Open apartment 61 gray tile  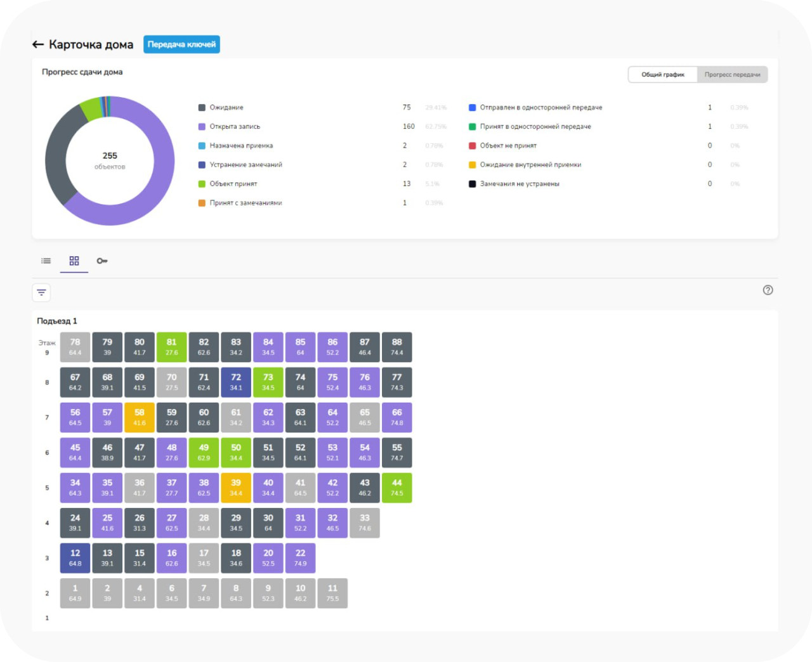coord(236,417)
